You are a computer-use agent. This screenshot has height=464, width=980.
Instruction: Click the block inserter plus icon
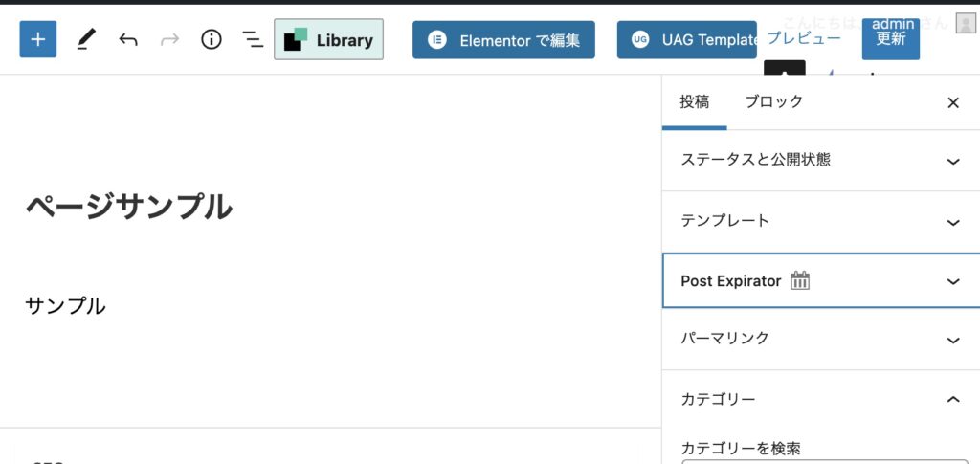click(38, 39)
